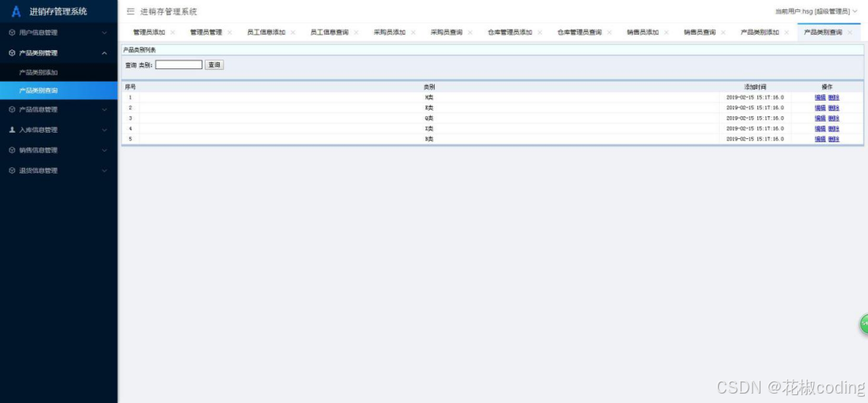Viewport: 868px width, 403px height.
Task: Switch to the 采购员添加 tab
Action: (390, 32)
